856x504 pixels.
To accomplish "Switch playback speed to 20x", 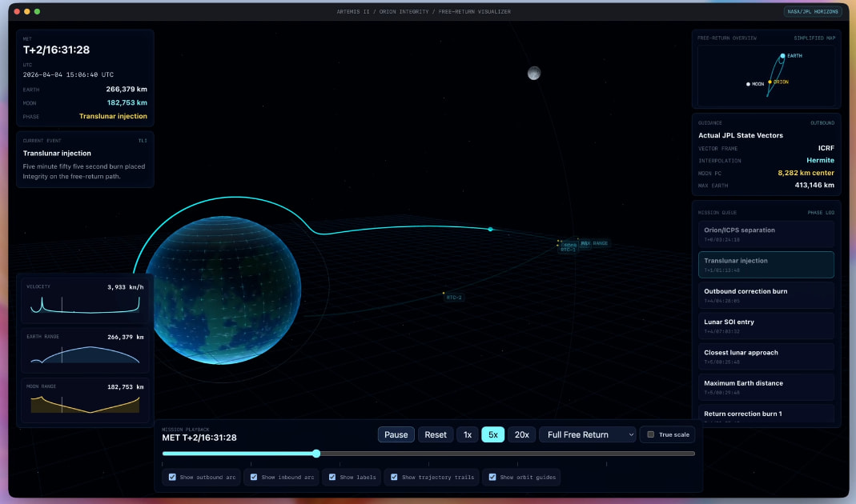I will (521, 434).
